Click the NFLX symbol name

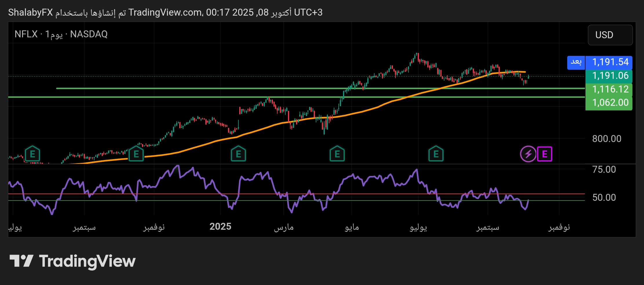(26, 34)
